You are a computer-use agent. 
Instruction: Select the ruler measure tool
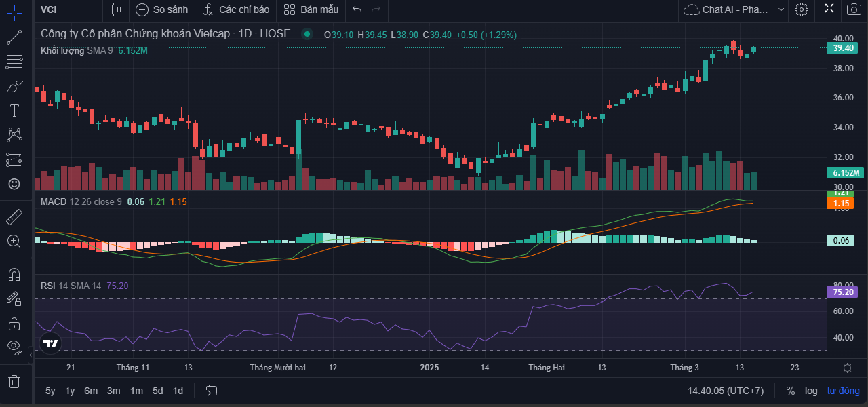pos(14,217)
